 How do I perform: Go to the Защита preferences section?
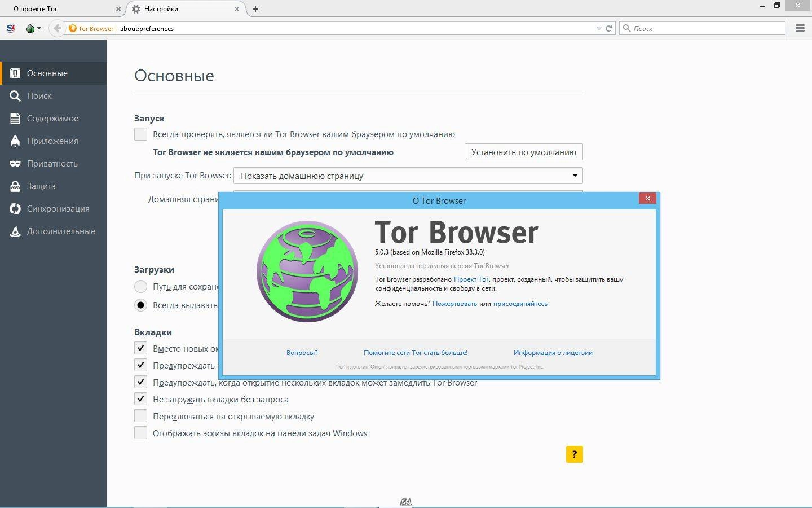[54, 186]
